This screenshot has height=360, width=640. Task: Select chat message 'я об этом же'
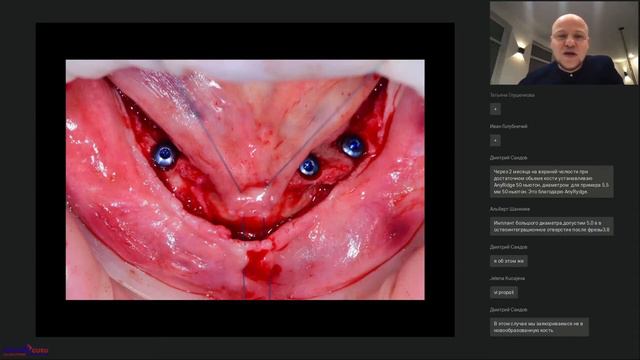(509, 261)
